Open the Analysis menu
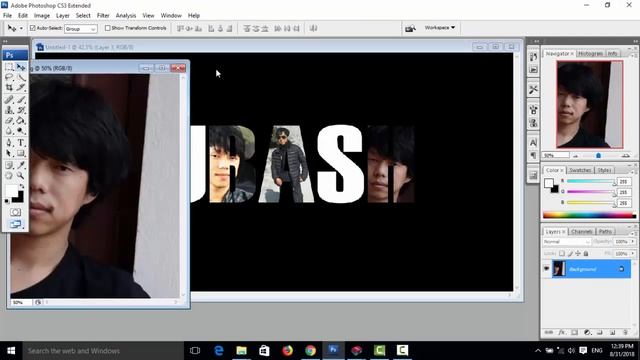This screenshot has height=360, width=640. [x=126, y=16]
